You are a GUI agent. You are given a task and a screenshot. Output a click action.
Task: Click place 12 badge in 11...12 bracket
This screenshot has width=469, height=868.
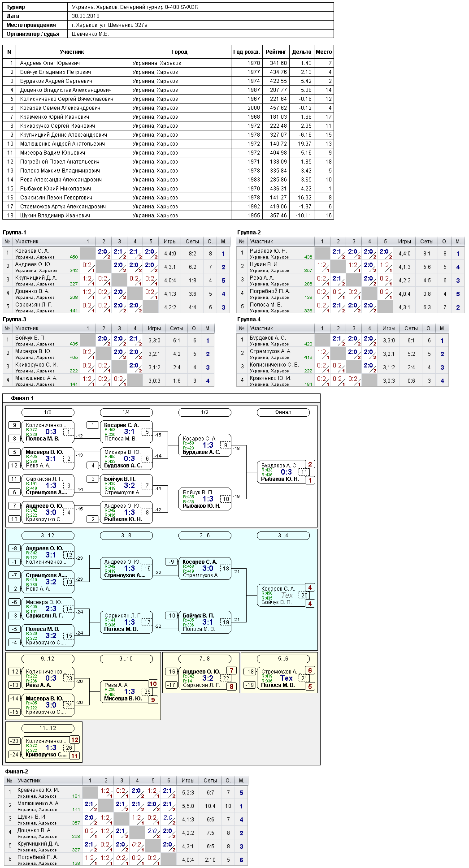click(x=74, y=740)
